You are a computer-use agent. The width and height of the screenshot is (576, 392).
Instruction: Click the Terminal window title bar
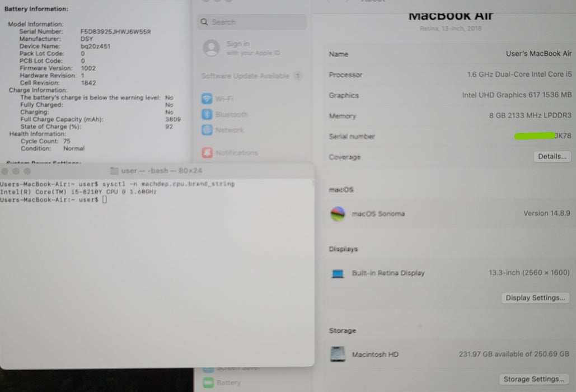coord(157,171)
